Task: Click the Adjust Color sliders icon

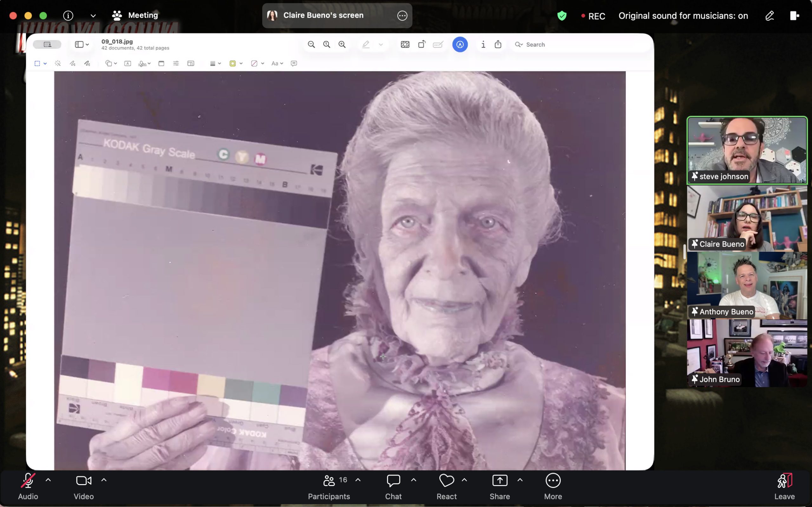Action: pyautogui.click(x=176, y=63)
